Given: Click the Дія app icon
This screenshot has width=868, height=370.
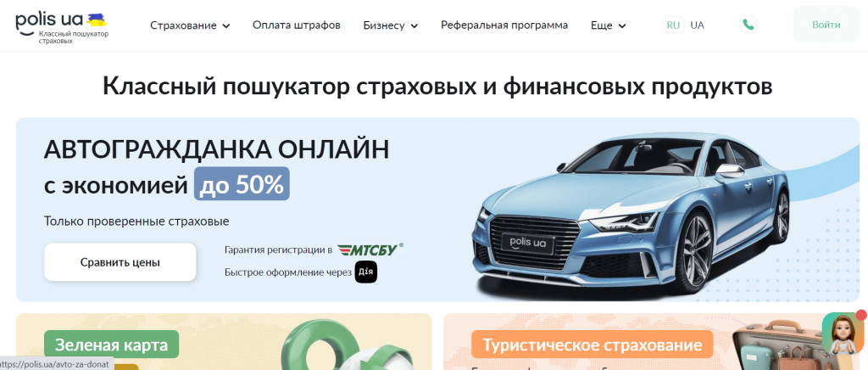Looking at the screenshot, I should [x=366, y=272].
